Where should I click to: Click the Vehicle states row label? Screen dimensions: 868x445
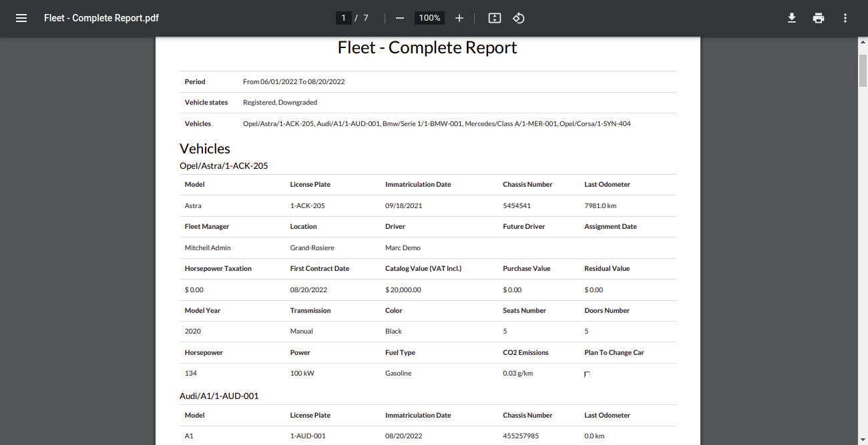(x=206, y=103)
